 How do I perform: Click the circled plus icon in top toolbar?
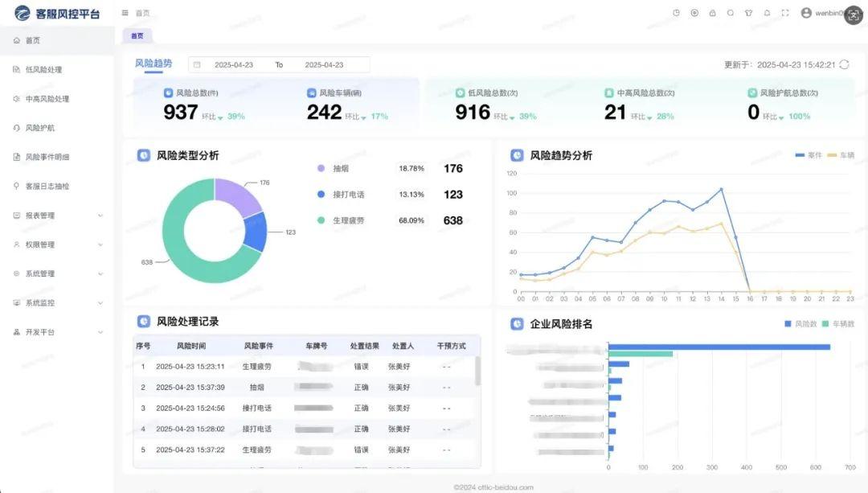pyautogui.click(x=694, y=13)
